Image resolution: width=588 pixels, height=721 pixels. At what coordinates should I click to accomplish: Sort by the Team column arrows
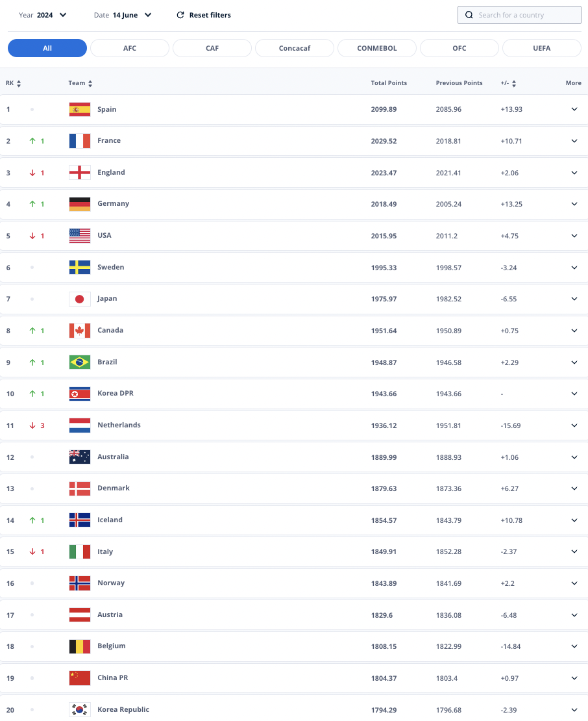point(90,84)
